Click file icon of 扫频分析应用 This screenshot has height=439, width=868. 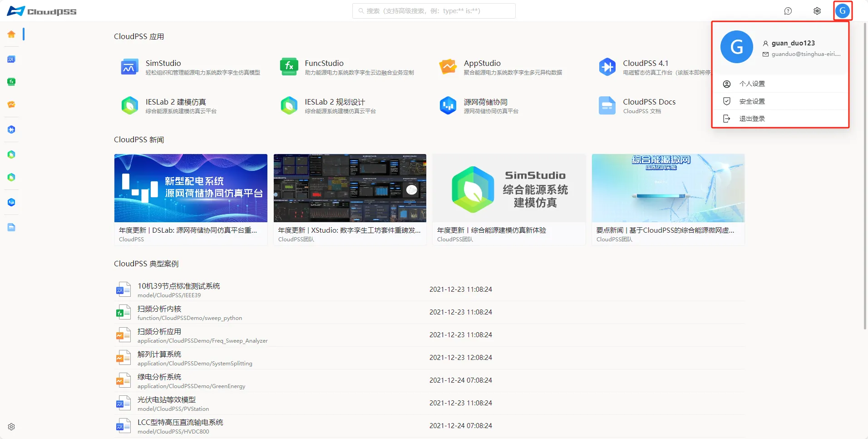coord(123,335)
